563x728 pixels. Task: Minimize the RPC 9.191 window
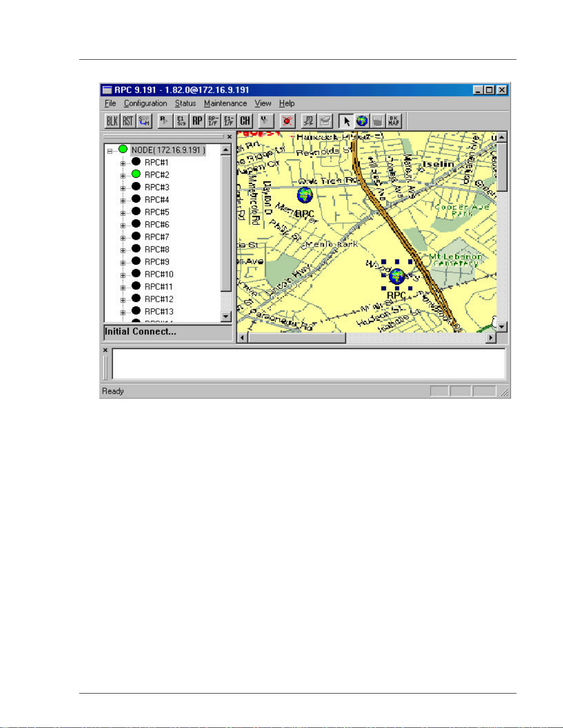[x=478, y=90]
